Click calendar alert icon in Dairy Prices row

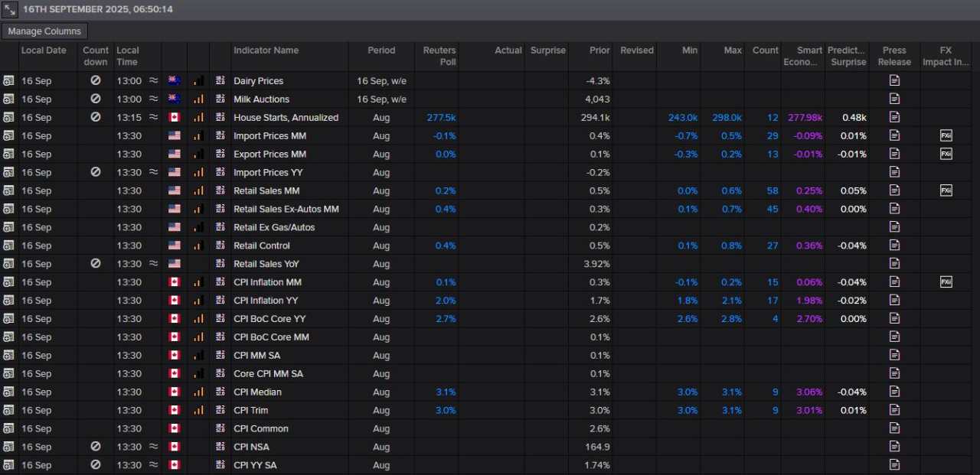tap(8, 80)
